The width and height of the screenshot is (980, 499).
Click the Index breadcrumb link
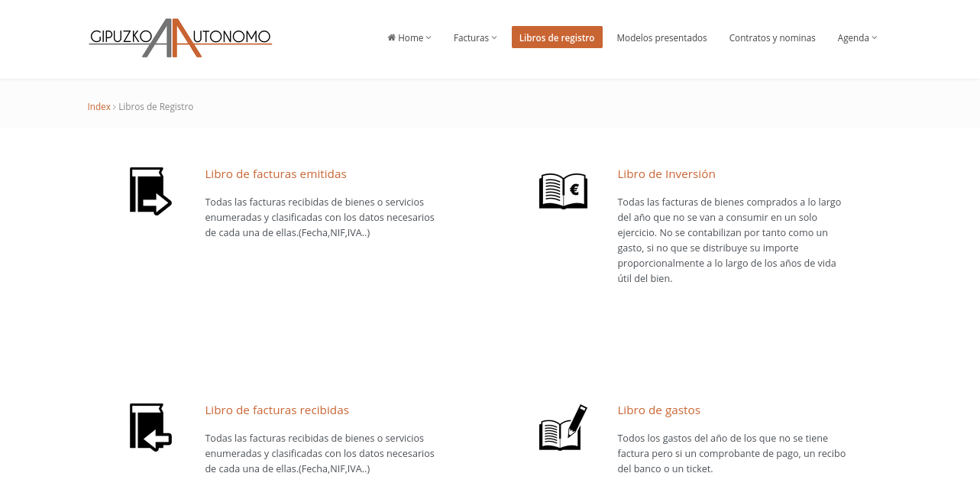99,106
